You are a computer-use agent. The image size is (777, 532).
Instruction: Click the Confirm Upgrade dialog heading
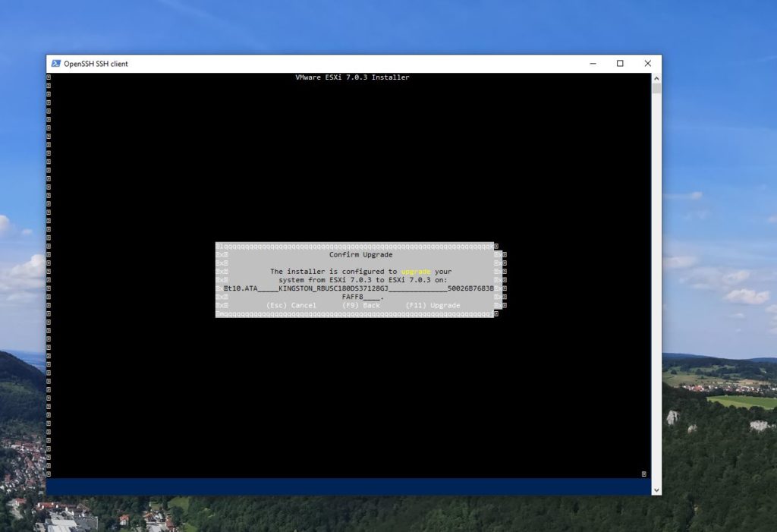click(x=360, y=255)
